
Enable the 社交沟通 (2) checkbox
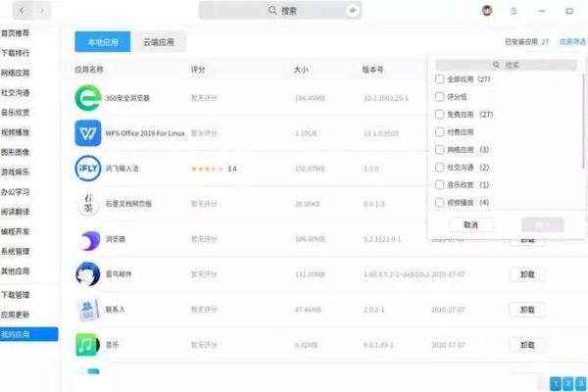(438, 168)
